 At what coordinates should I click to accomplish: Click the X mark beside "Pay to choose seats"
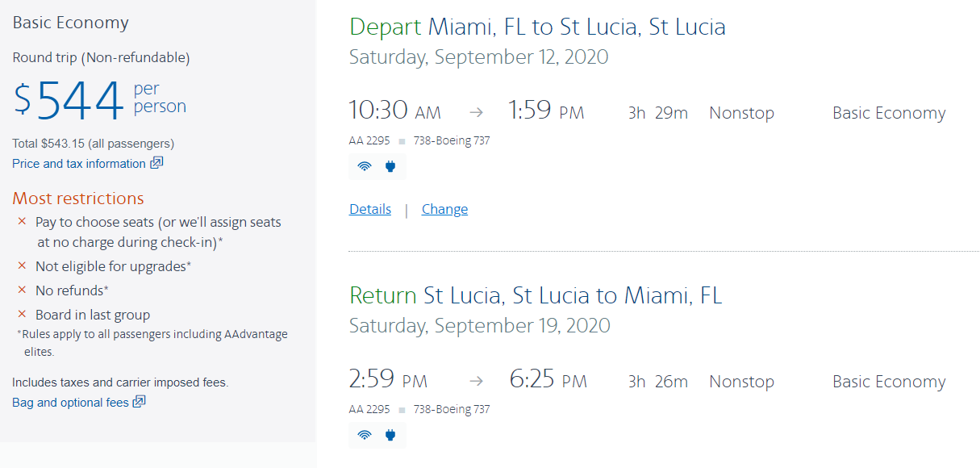22,221
